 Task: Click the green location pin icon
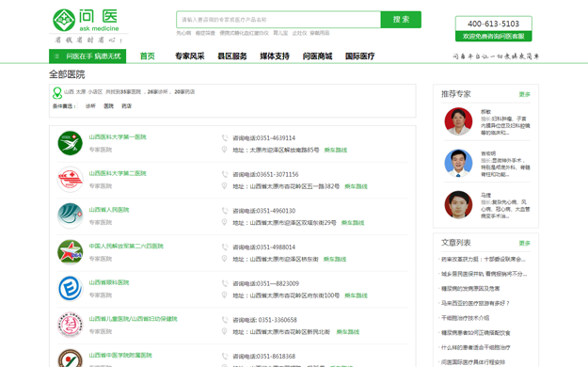[x=57, y=92]
